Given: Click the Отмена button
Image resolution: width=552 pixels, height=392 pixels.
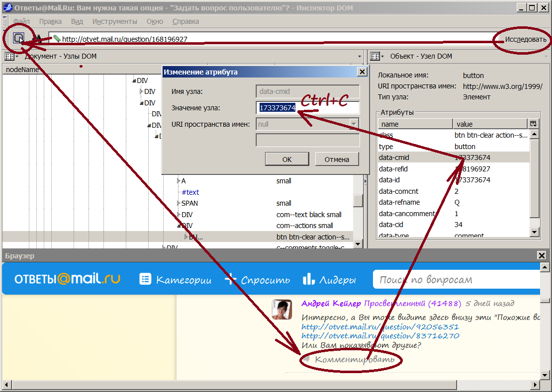Looking at the screenshot, I should (337, 159).
